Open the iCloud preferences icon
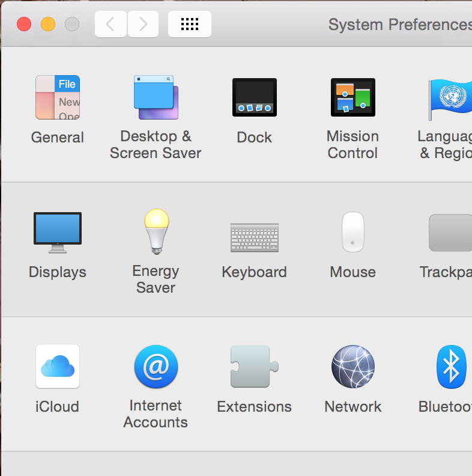 pos(58,367)
